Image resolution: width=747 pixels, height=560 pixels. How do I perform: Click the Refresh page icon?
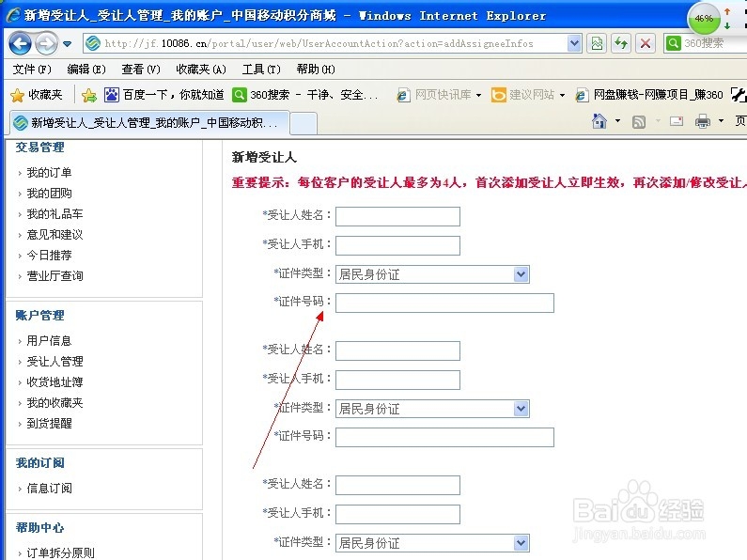pos(621,44)
